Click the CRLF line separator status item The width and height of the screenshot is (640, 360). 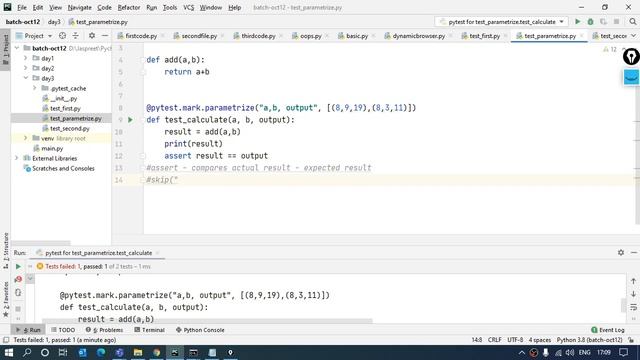pos(494,340)
